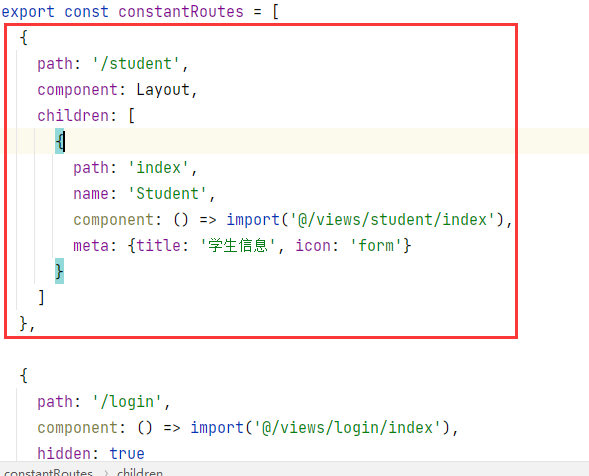Screen dimensions: 589x476
Task: Click the 'form' icon string
Action: click(376, 245)
